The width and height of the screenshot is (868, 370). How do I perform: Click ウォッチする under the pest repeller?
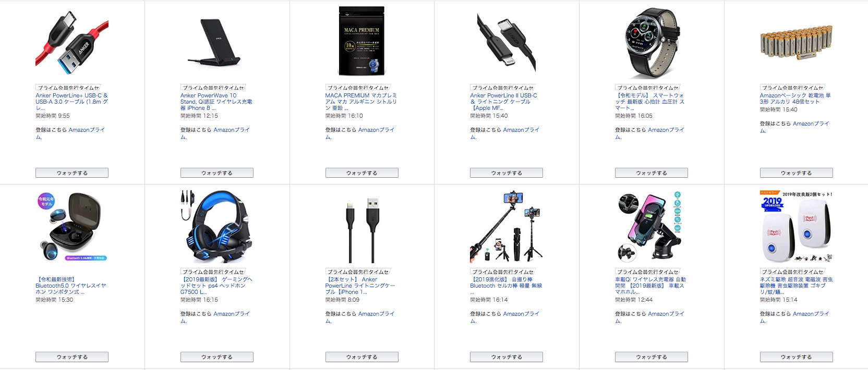796,357
